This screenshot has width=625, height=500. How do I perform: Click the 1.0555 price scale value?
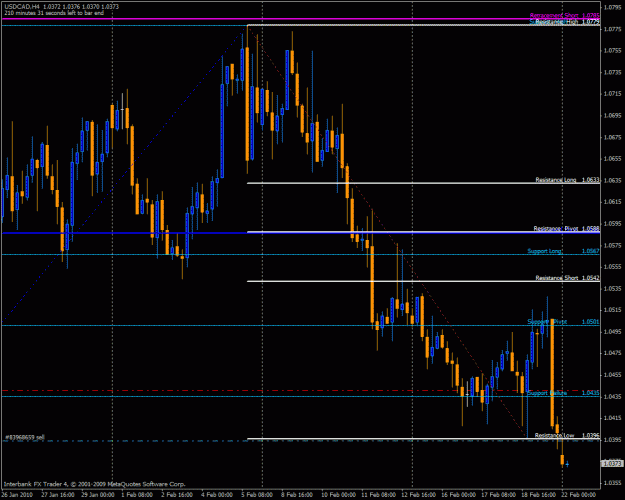click(612, 267)
